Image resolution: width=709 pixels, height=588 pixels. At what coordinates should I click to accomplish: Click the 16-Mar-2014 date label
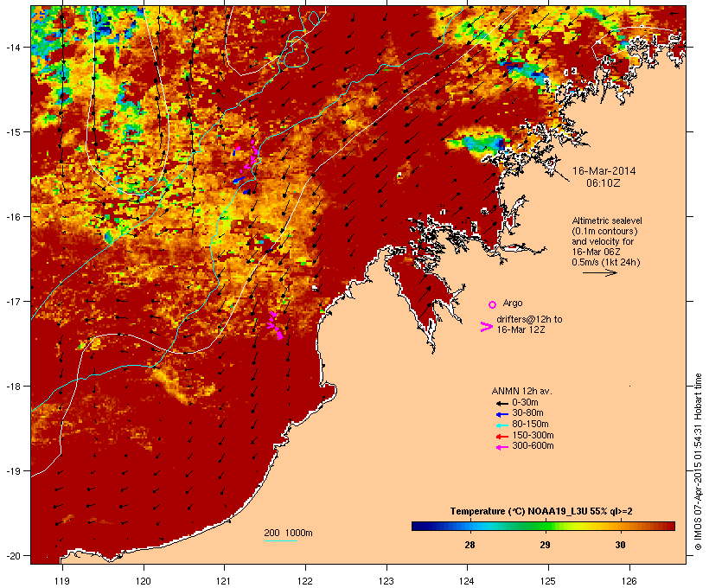tap(604, 171)
